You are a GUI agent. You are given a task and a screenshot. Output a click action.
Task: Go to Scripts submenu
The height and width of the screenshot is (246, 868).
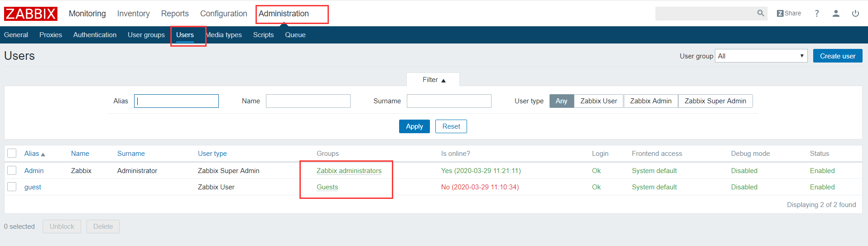(x=263, y=35)
